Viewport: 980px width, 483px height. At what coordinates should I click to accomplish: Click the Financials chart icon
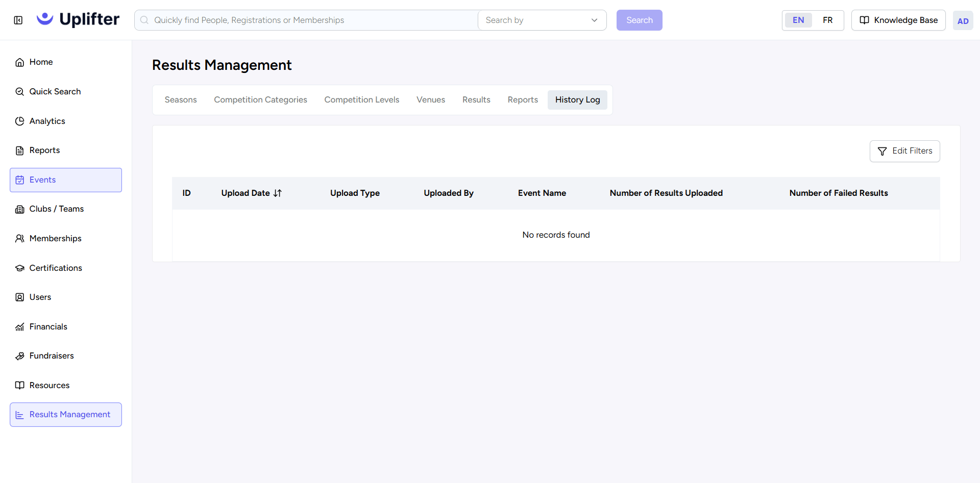pyautogui.click(x=20, y=327)
